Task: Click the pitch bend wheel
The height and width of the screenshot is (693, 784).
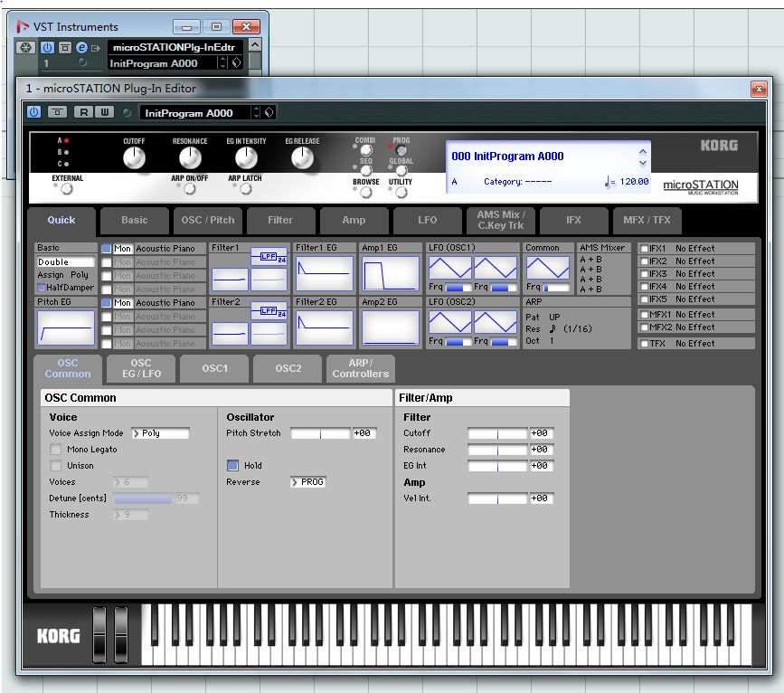Action: [x=99, y=634]
